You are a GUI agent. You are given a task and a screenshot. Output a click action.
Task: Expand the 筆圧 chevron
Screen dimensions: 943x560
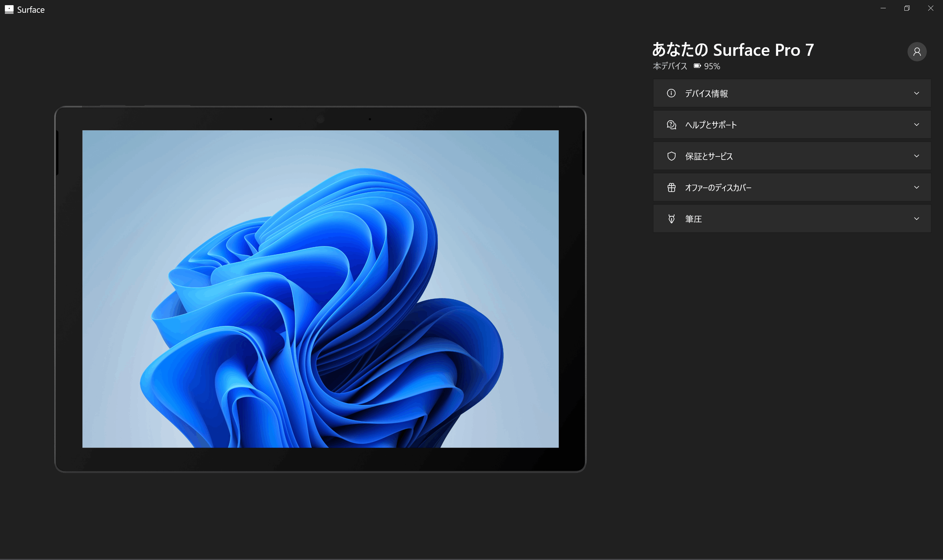coord(916,218)
